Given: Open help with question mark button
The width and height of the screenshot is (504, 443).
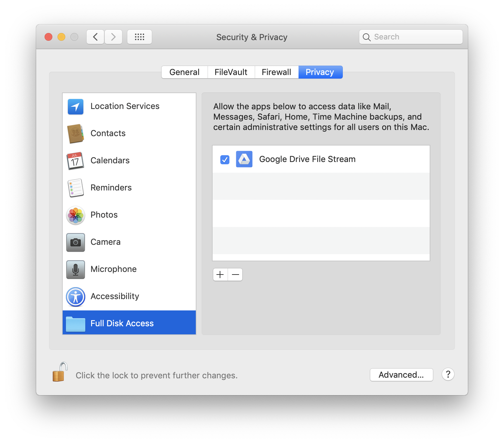Looking at the screenshot, I should tap(448, 374).
